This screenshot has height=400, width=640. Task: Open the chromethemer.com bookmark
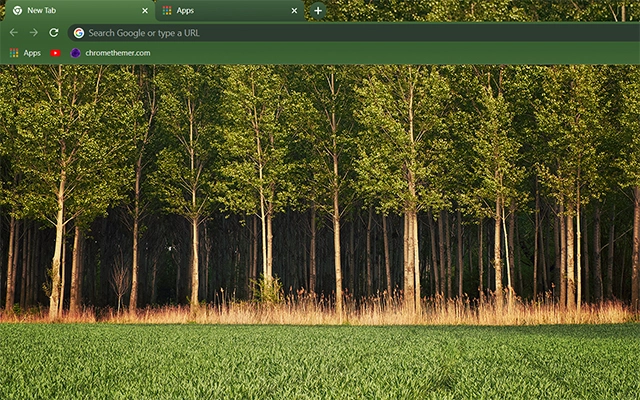pos(110,53)
